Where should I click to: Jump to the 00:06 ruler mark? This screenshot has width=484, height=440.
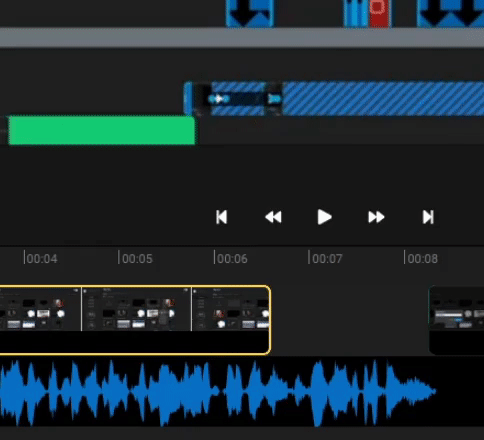(x=232, y=258)
